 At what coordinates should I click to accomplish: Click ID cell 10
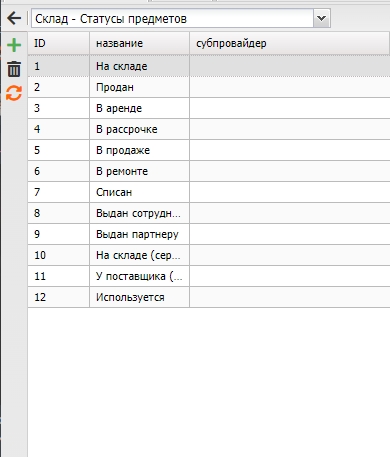tap(59, 255)
